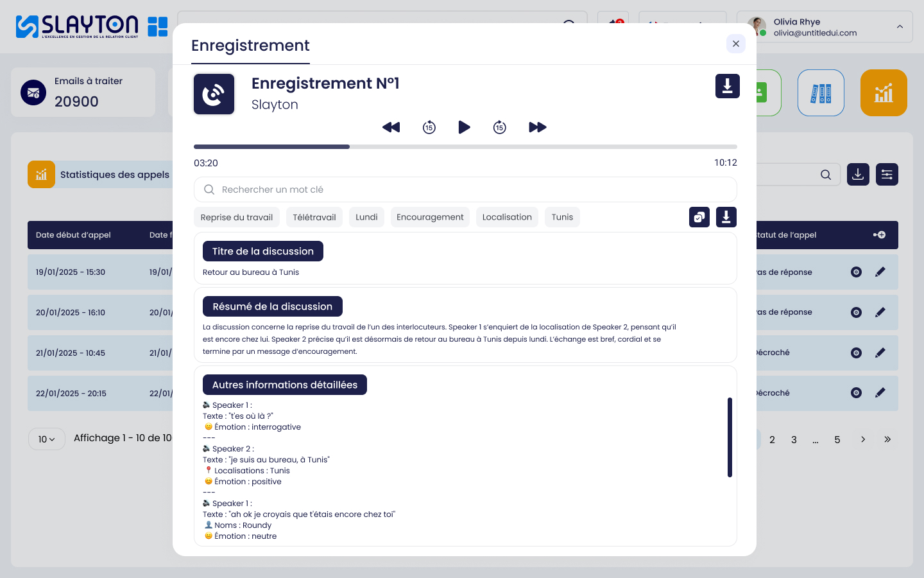This screenshot has height=578, width=924.
Task: Click the rewind double arrow icon
Action: 391,127
